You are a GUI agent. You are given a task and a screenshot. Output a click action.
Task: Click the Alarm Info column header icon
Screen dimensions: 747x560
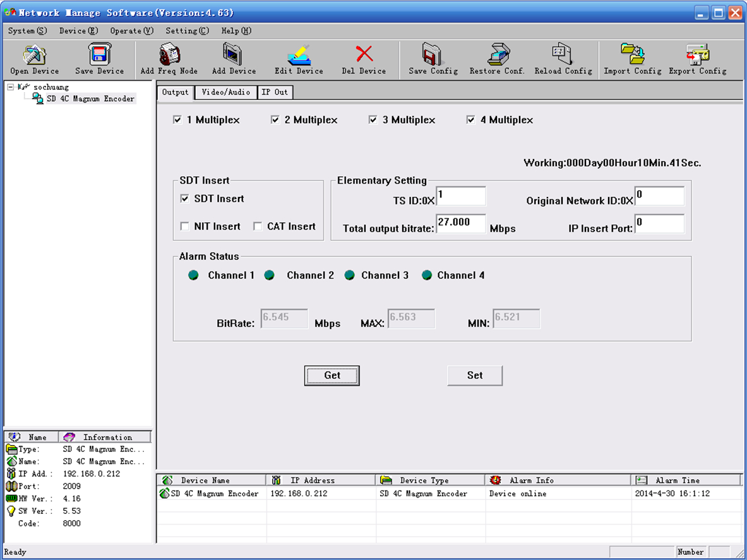pyautogui.click(x=496, y=480)
